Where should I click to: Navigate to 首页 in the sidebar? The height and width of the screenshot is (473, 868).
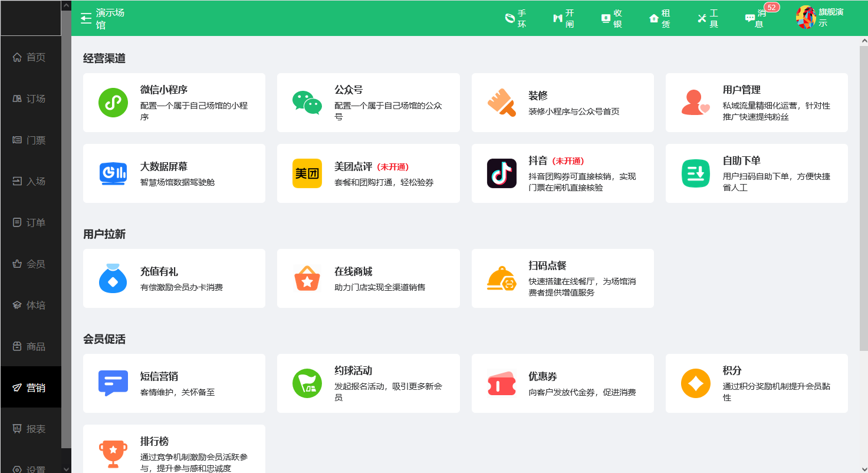31,57
